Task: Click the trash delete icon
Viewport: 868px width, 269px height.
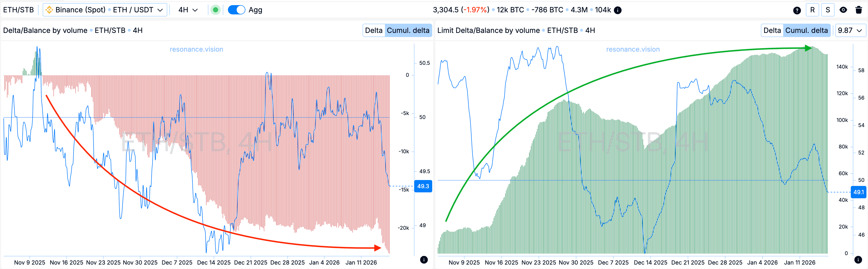Action: tap(858, 10)
